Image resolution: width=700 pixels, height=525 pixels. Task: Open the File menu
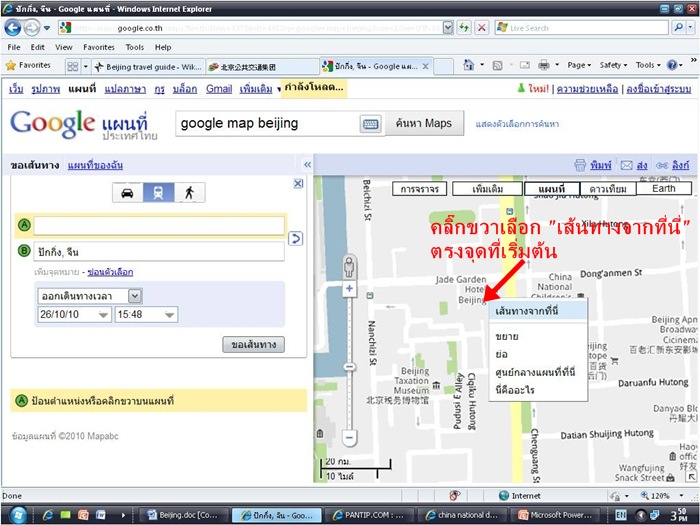(x=14, y=47)
